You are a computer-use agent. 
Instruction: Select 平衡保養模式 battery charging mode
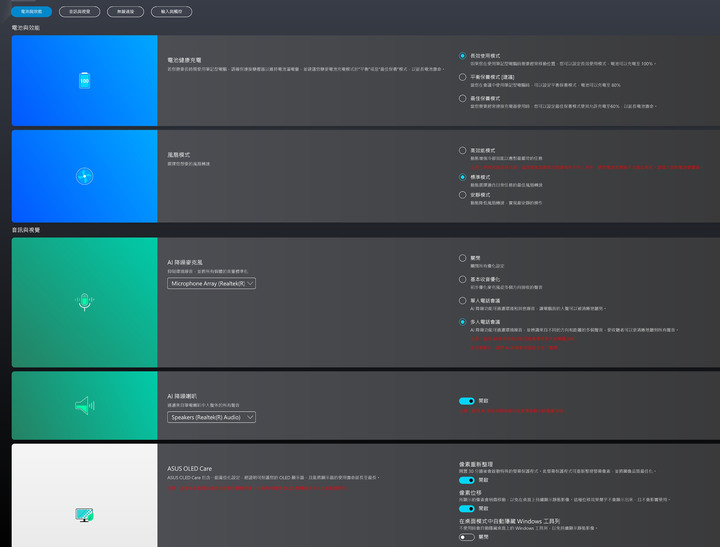click(x=462, y=77)
